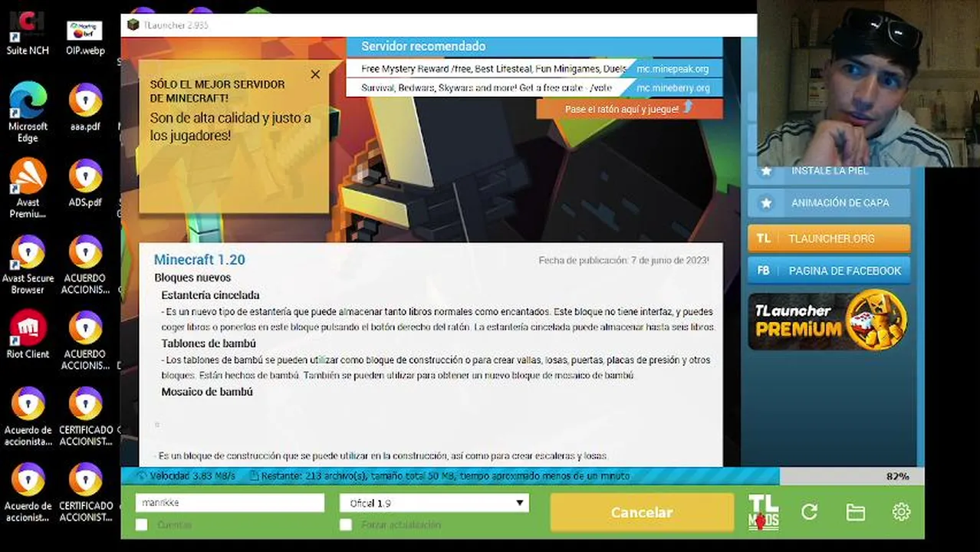Open TL Mods icon in TLauncher

coord(763,512)
